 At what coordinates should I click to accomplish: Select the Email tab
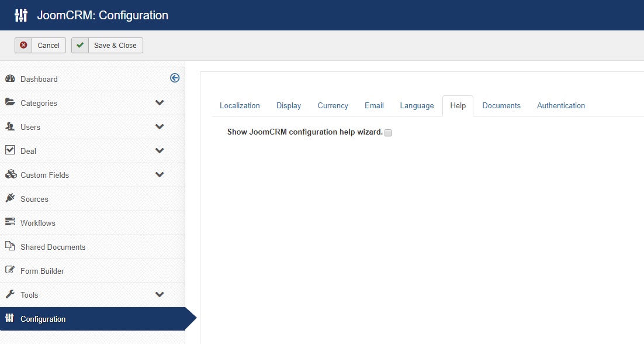(374, 106)
